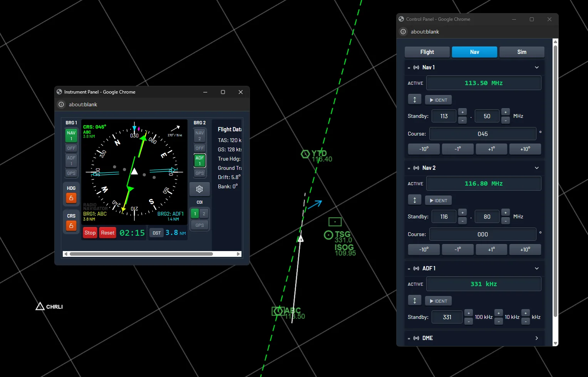Select the CHRLI waypoint triangle on map
Viewport: 588px width, 377px height.
coord(40,306)
